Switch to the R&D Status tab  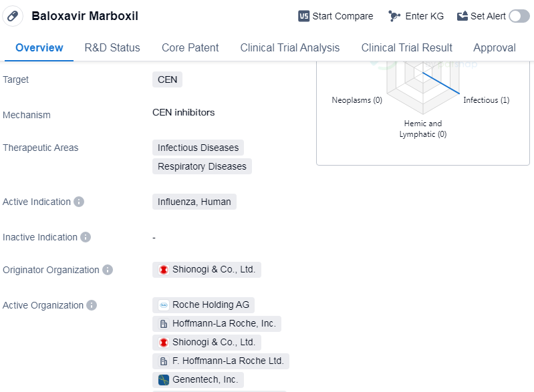112,48
